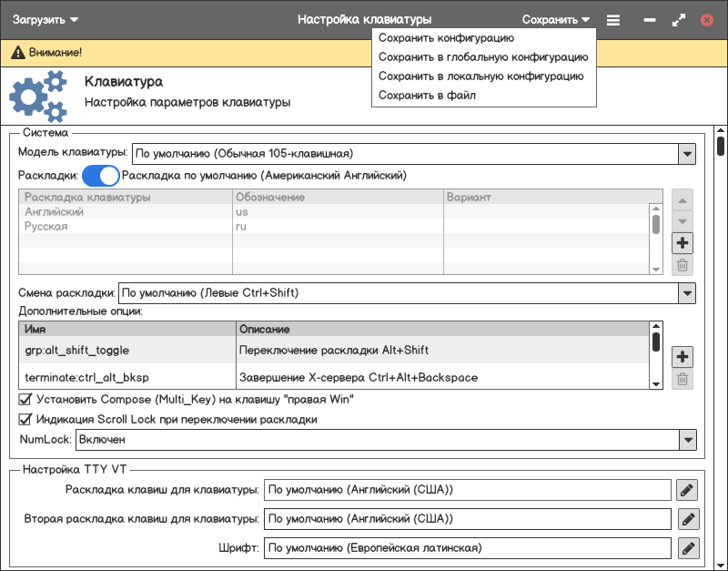Viewport: 728px width, 571px height.
Task: Click the plus icon beside keyboard layouts table
Action: coord(682,243)
